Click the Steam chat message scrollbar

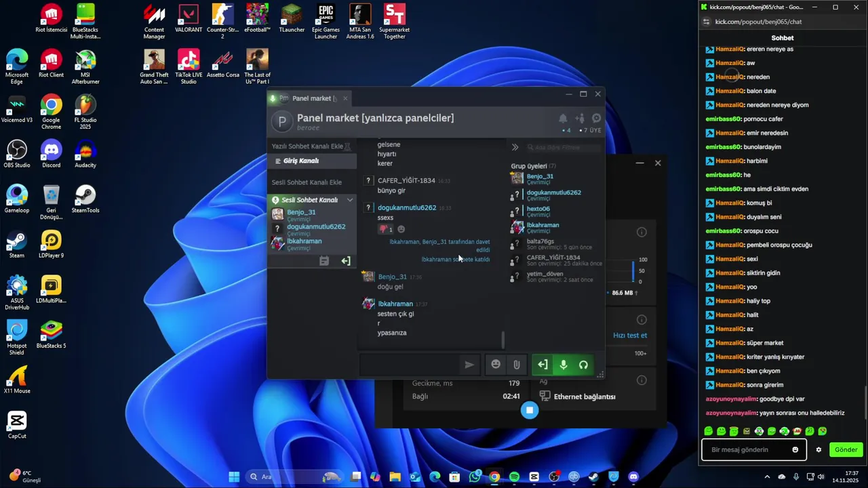pyautogui.click(x=503, y=340)
